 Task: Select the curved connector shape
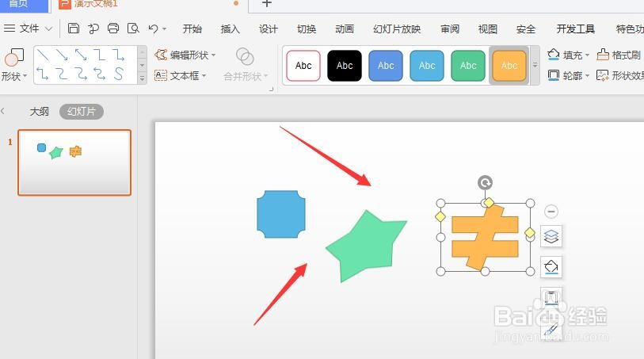(x=62, y=74)
